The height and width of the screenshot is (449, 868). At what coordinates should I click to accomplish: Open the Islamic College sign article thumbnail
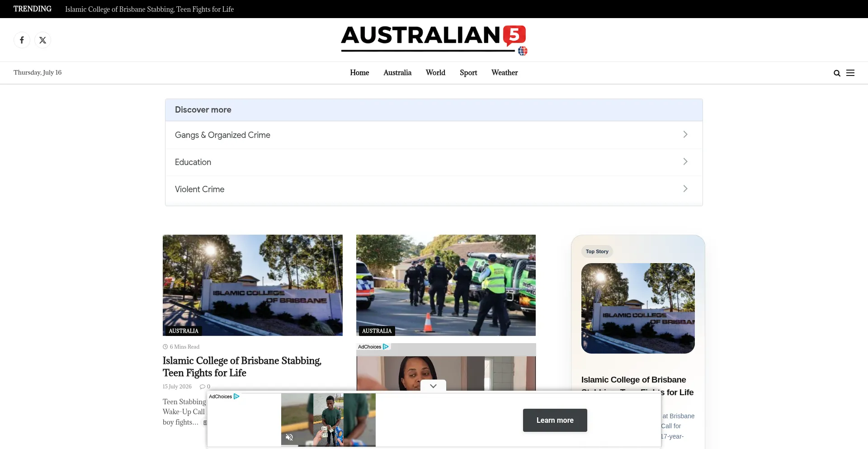[253, 285]
